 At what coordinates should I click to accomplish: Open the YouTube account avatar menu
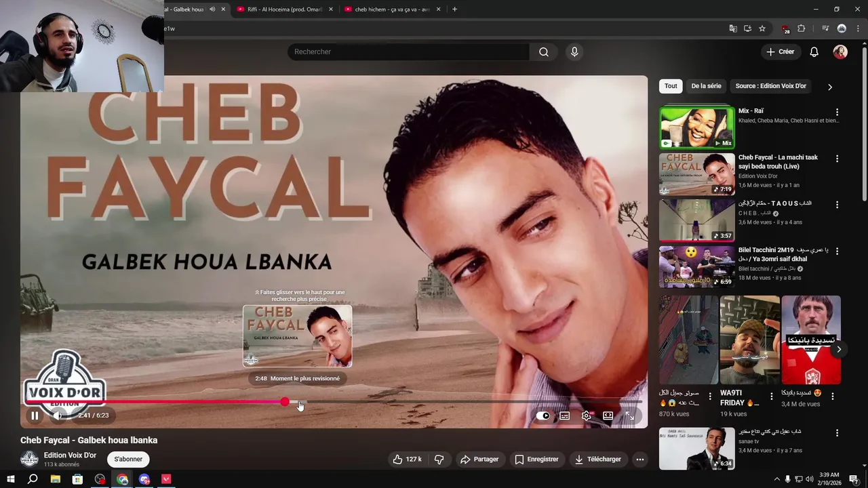point(840,52)
